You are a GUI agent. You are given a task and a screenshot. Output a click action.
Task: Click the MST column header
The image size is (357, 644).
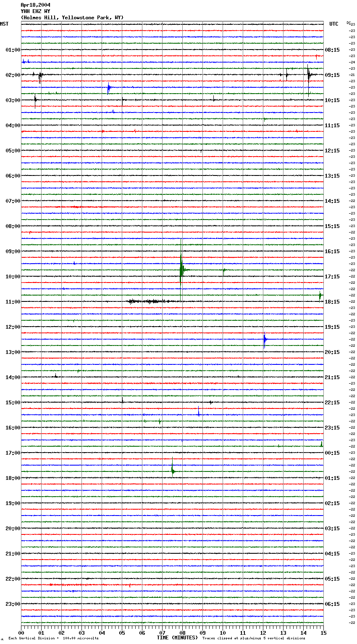pos(4,24)
